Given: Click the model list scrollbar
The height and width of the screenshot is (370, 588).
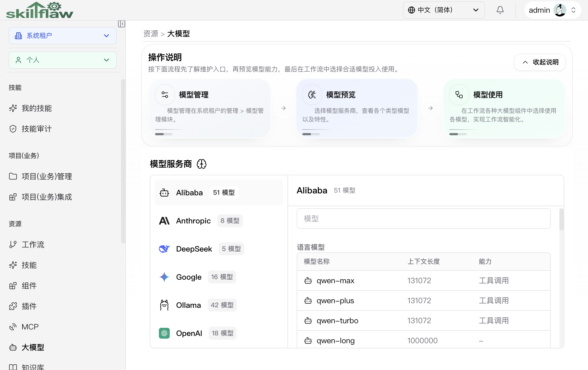Looking at the screenshot, I should pos(562,219).
